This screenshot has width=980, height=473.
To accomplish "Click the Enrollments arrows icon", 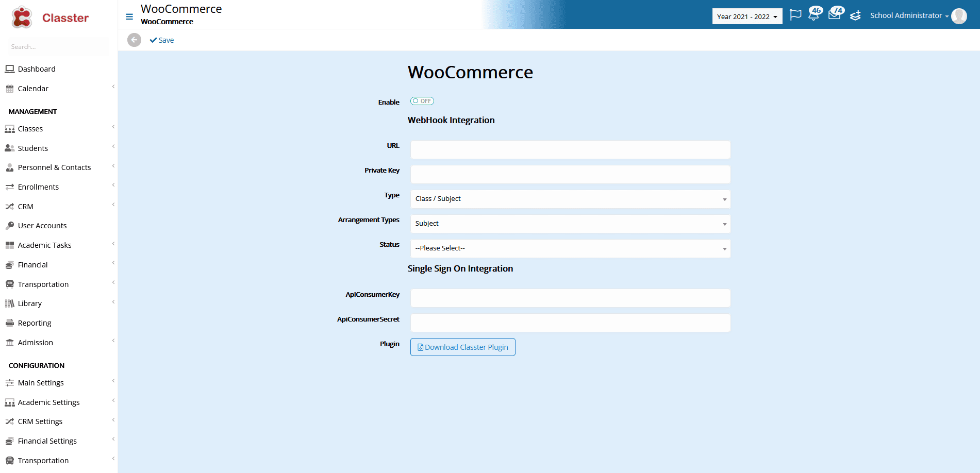I will tap(10, 187).
